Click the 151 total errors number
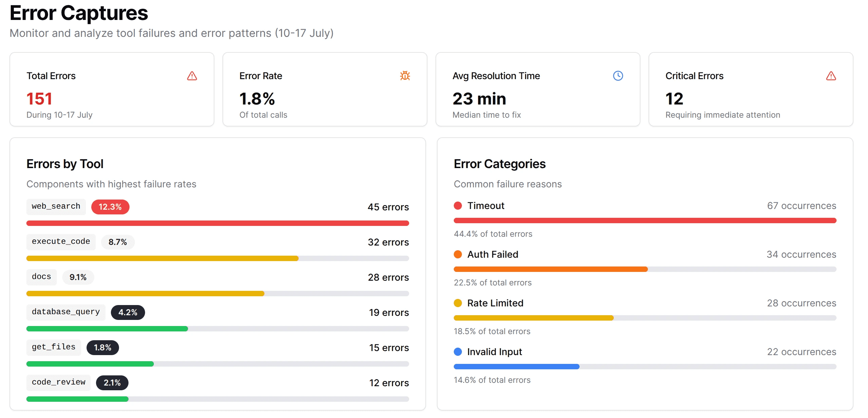The image size is (868, 418). pyautogui.click(x=39, y=99)
